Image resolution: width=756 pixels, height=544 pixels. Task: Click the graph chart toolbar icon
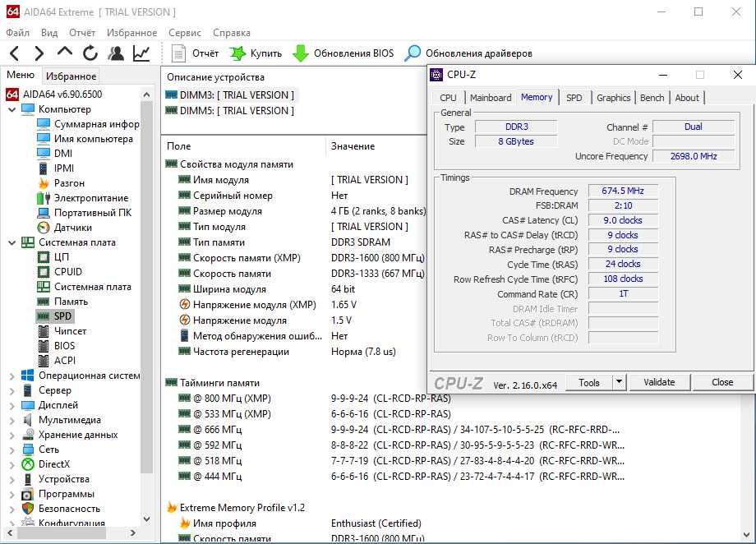pyautogui.click(x=141, y=53)
